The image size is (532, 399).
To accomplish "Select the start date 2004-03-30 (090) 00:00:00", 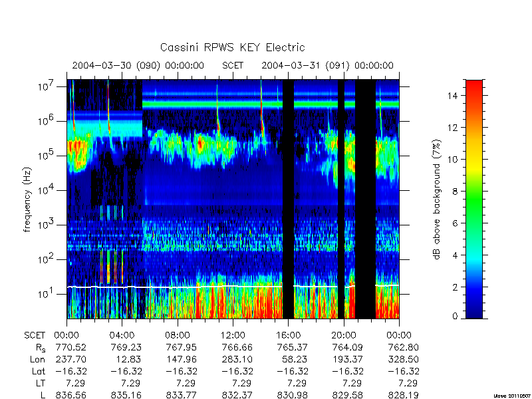I will 138,65.
